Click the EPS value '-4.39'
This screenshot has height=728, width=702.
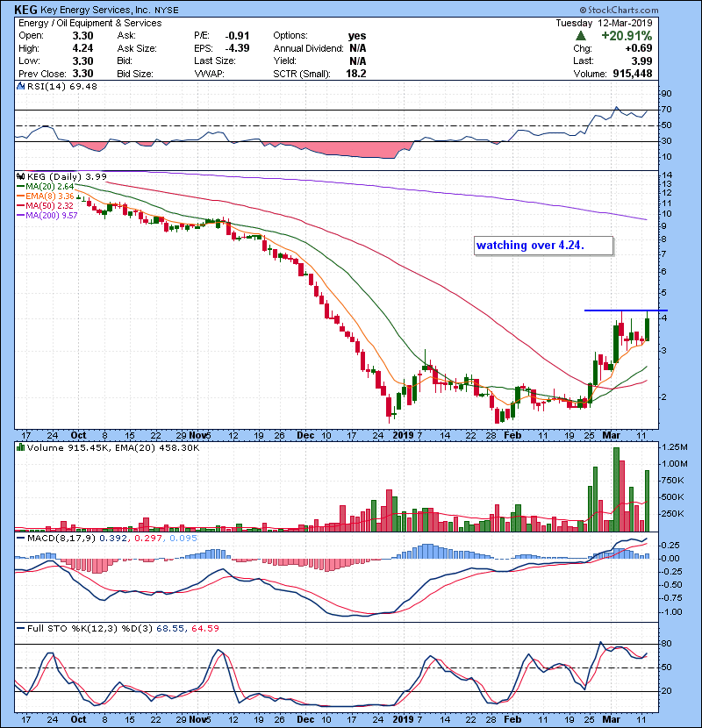[x=237, y=48]
